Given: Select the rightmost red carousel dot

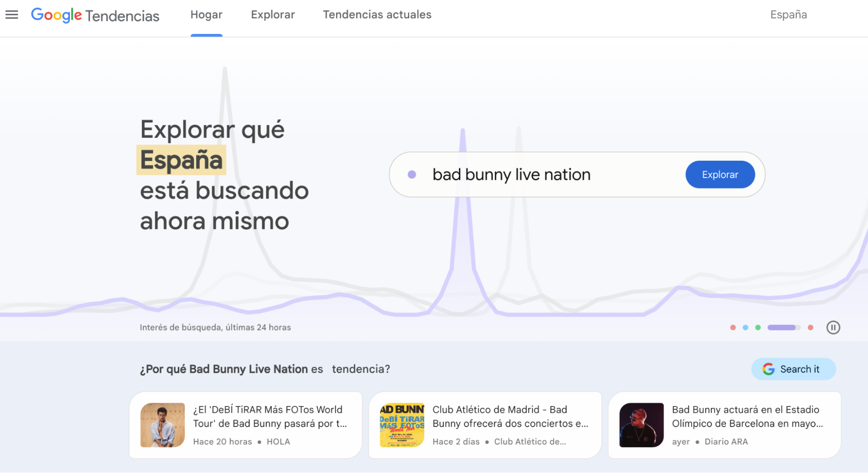Looking at the screenshot, I should click(x=810, y=327).
